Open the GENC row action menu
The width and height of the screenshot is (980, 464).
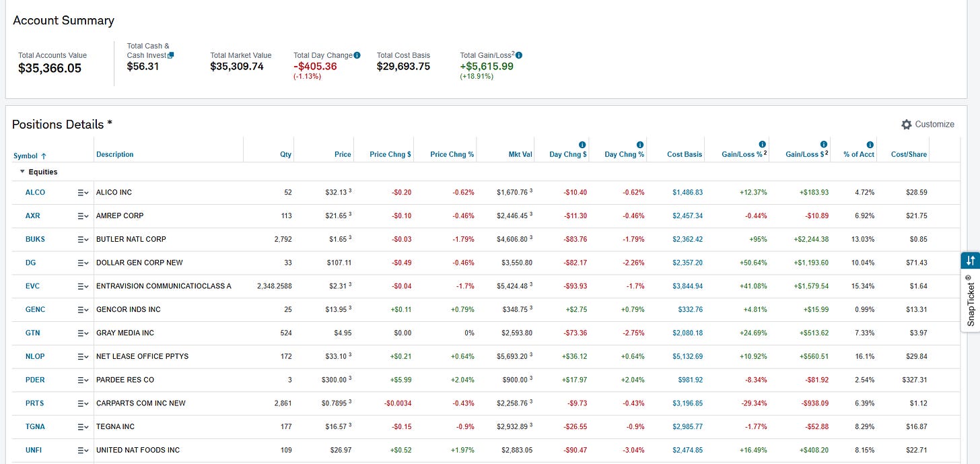click(83, 310)
